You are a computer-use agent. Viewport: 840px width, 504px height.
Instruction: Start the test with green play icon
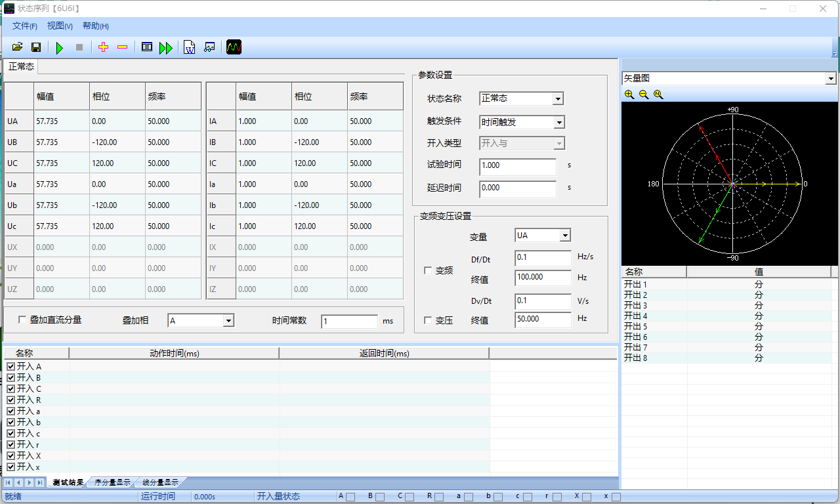pyautogui.click(x=60, y=47)
